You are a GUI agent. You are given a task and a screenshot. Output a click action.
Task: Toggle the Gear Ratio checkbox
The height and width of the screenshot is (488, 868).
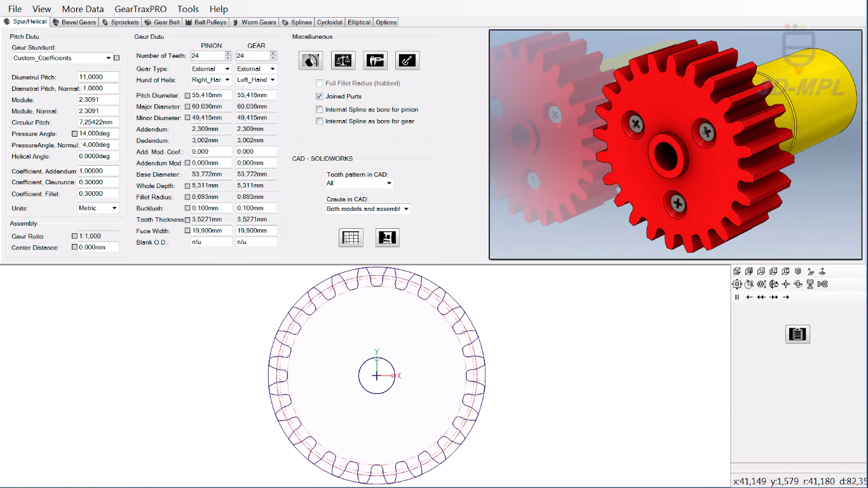(74, 236)
